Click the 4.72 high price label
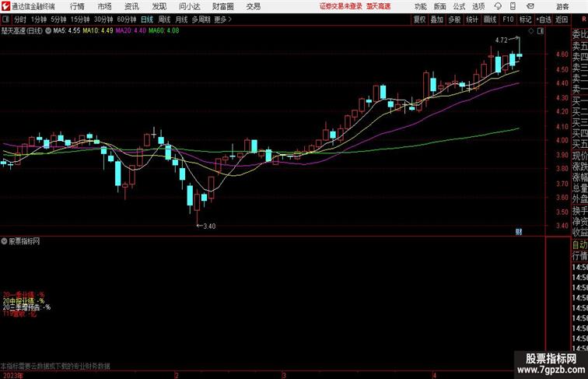The width and height of the screenshot is (588, 379). tap(502, 40)
